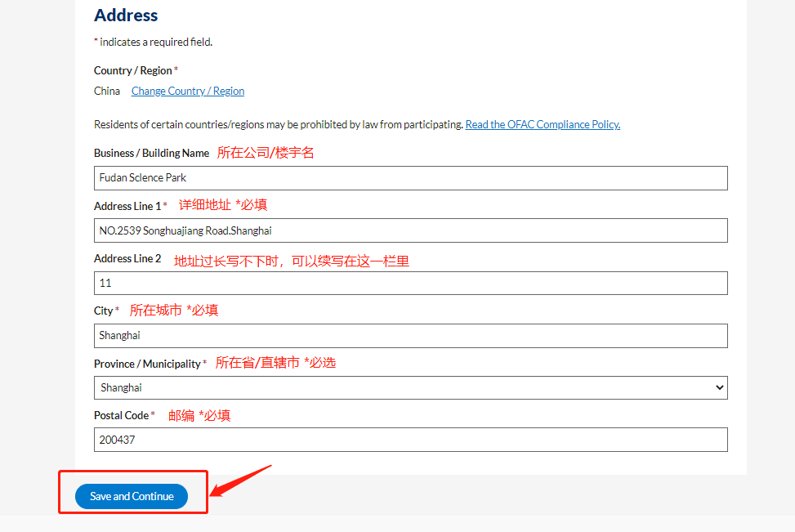Click the City field label
This screenshot has width=795, height=532.
click(104, 311)
